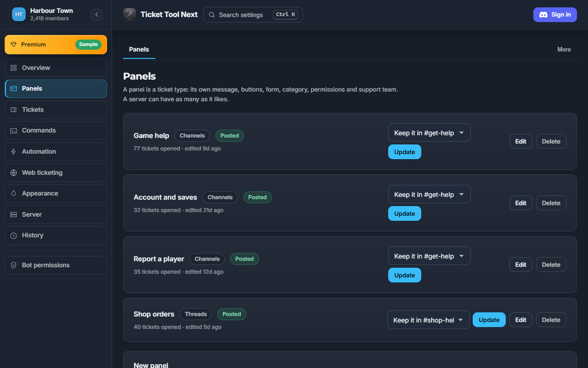Screen dimensions: 588x368
Task: Click the Discord logo on Sign in
Action: [543, 15]
